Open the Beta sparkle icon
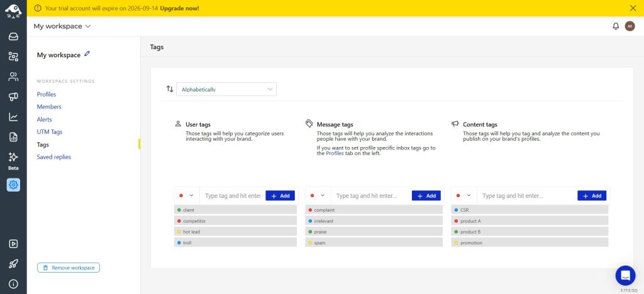 (x=13, y=157)
